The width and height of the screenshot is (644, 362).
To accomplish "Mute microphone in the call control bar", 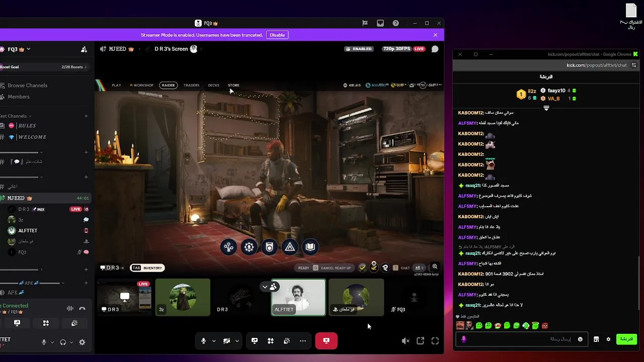I will [203, 341].
